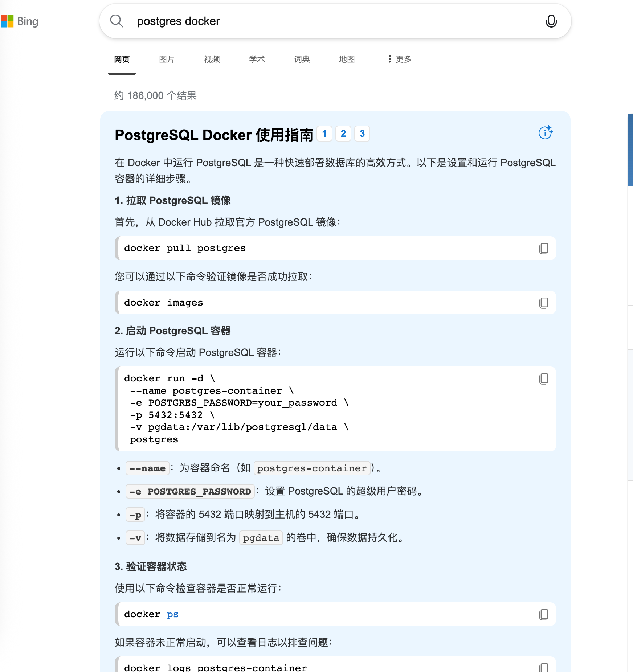Click the inline 'postgres-container' code chip
Viewport: 633px width, 672px height.
(x=312, y=468)
